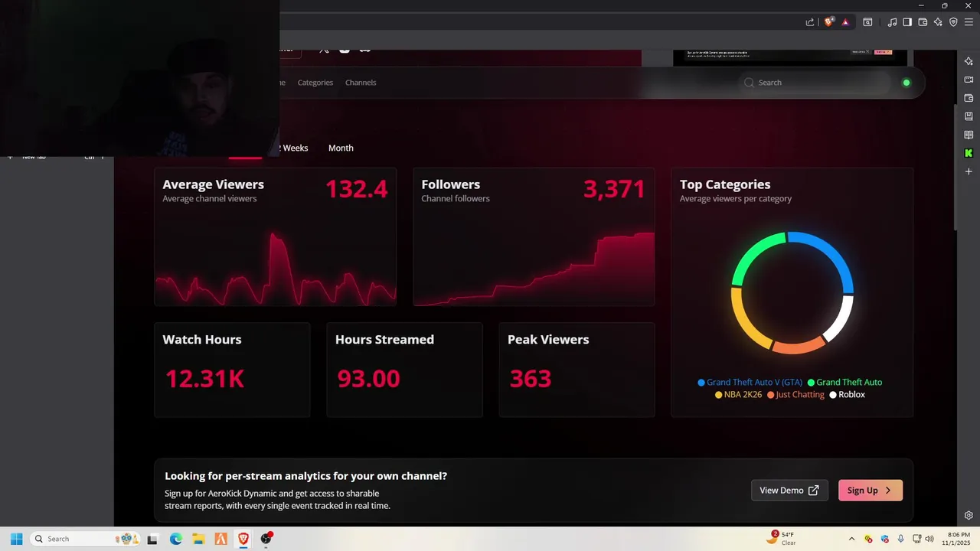Click the 363 peak viewers value
The image size is (980, 551).
pos(531,378)
